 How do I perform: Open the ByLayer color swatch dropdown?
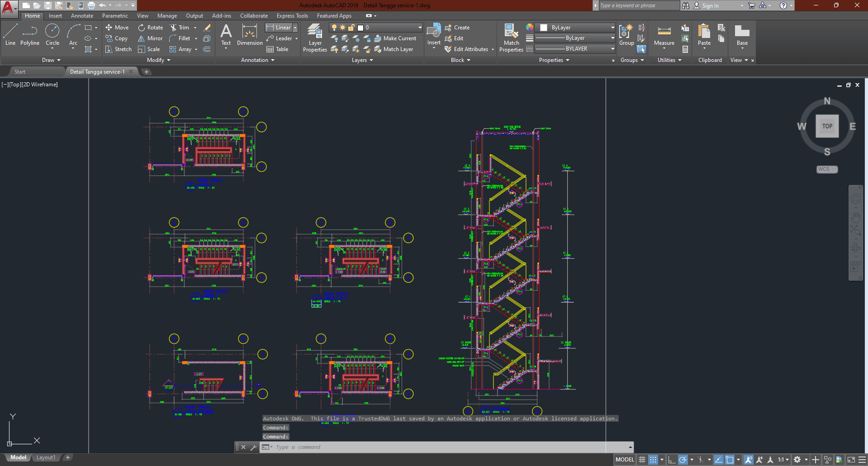(613, 27)
